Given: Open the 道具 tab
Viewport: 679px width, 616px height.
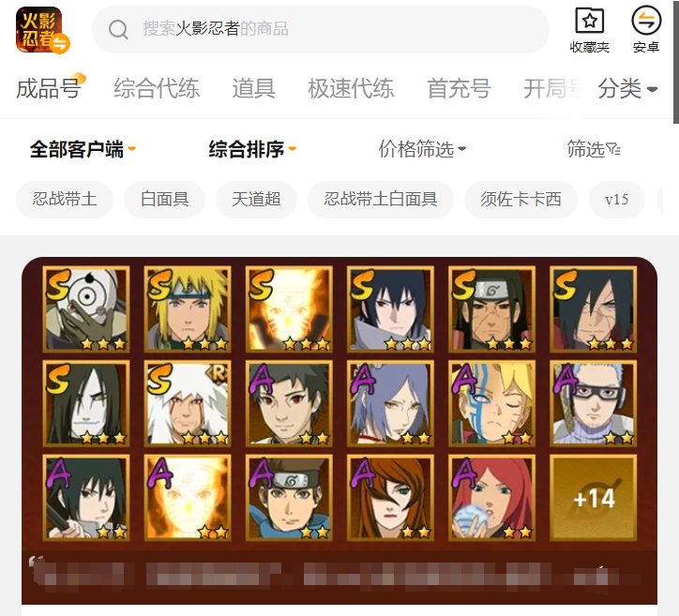Looking at the screenshot, I should pos(254,88).
